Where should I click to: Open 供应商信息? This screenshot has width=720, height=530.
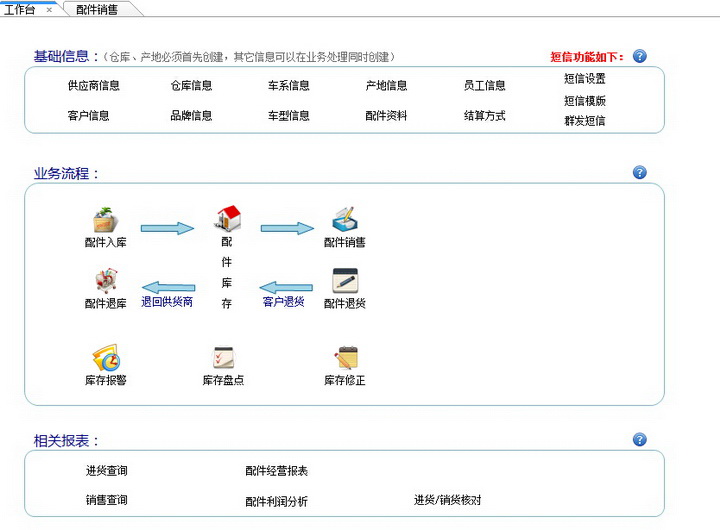pos(94,85)
